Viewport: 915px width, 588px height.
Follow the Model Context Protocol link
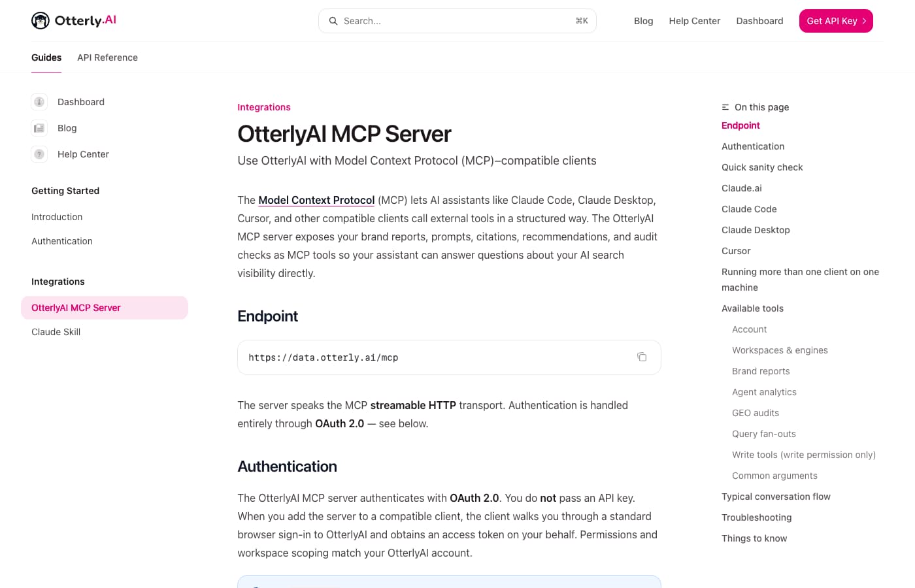316,200
